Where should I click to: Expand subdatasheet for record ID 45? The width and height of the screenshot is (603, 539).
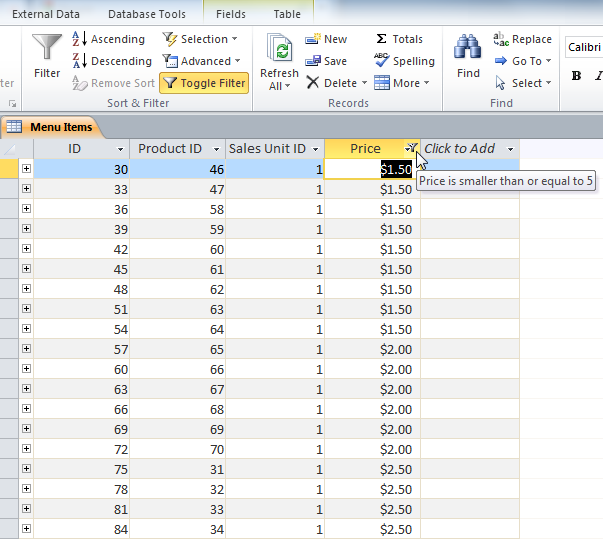click(26, 268)
